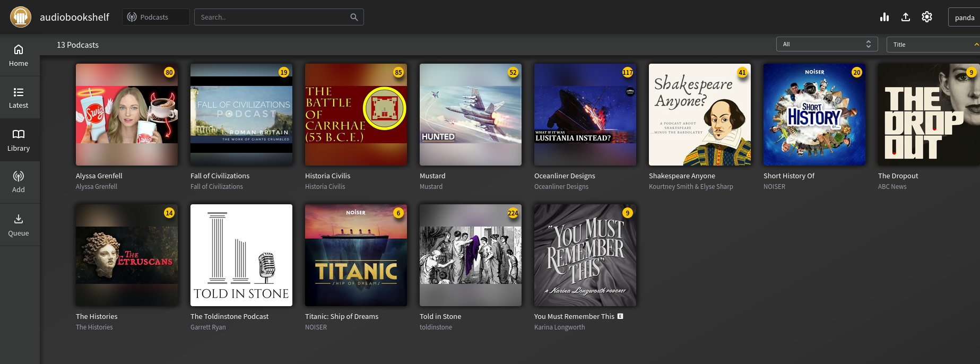The height and width of the screenshot is (364, 980).
Task: Open The Toldinstone Podcast cover
Action: pyautogui.click(x=241, y=255)
